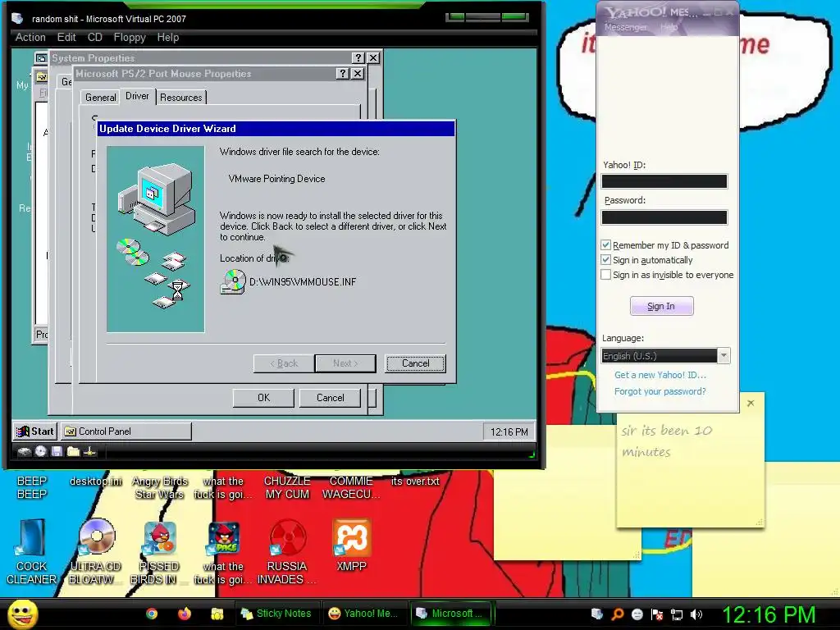Viewport: 840px width, 630px height.
Task: Click the CD drive icon in Virtual PC status bar
Action: point(41,452)
